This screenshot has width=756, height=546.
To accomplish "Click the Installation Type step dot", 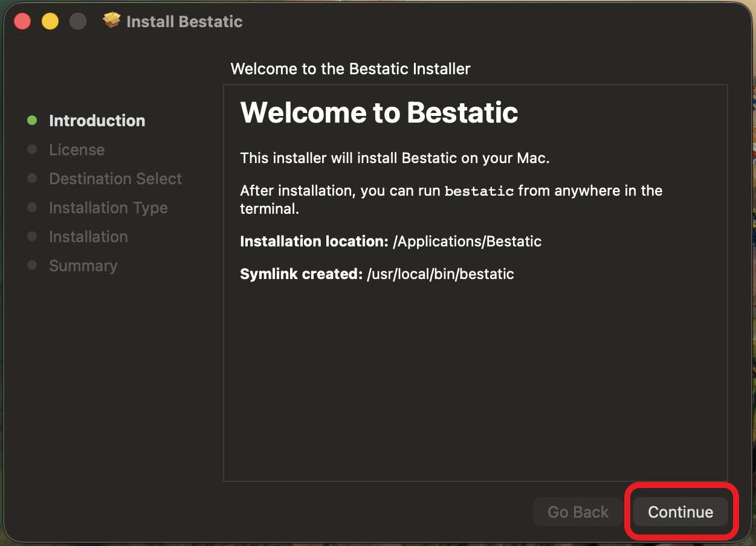I will point(32,207).
